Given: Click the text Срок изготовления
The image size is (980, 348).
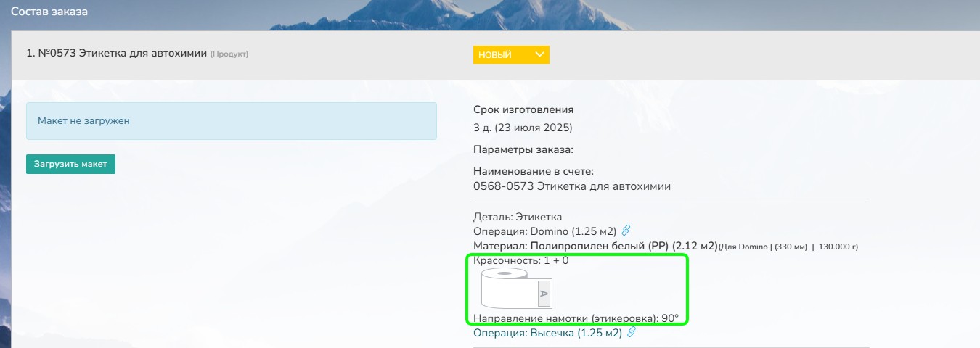Looking at the screenshot, I should pos(523,110).
